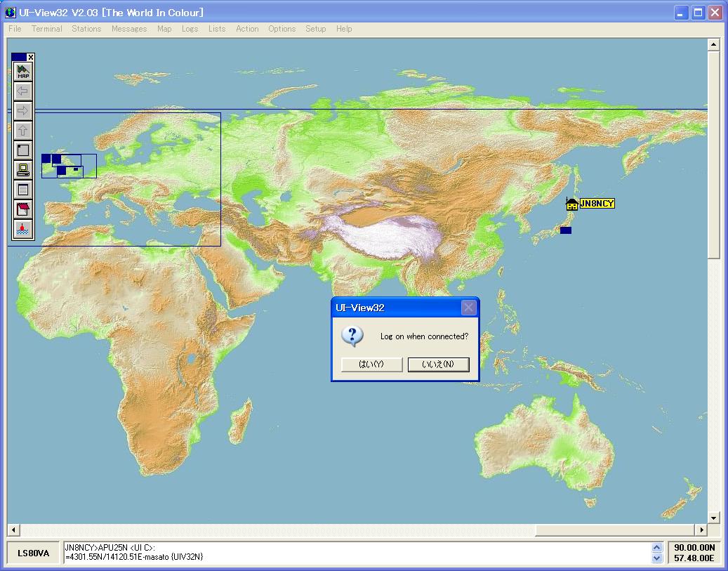Click the right arrow toolbar button
The width and height of the screenshot is (728, 571).
(23, 111)
